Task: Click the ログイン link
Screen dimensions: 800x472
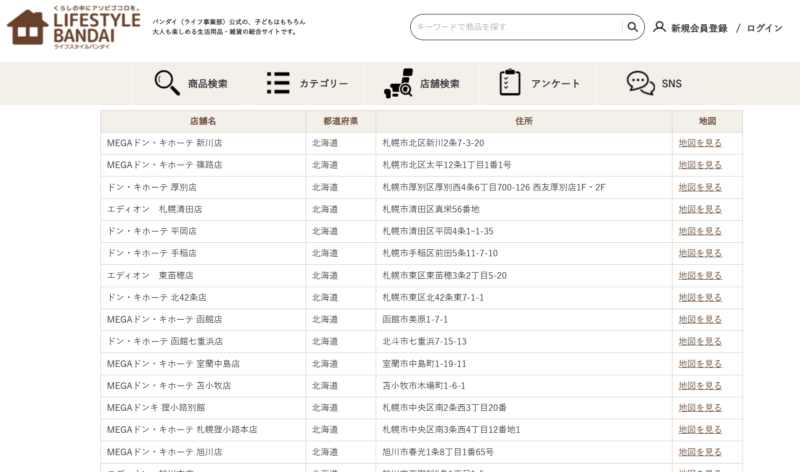Action: (764, 28)
